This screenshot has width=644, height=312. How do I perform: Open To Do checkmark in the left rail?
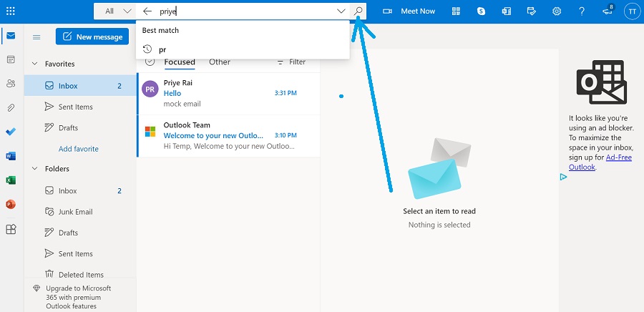(x=11, y=132)
